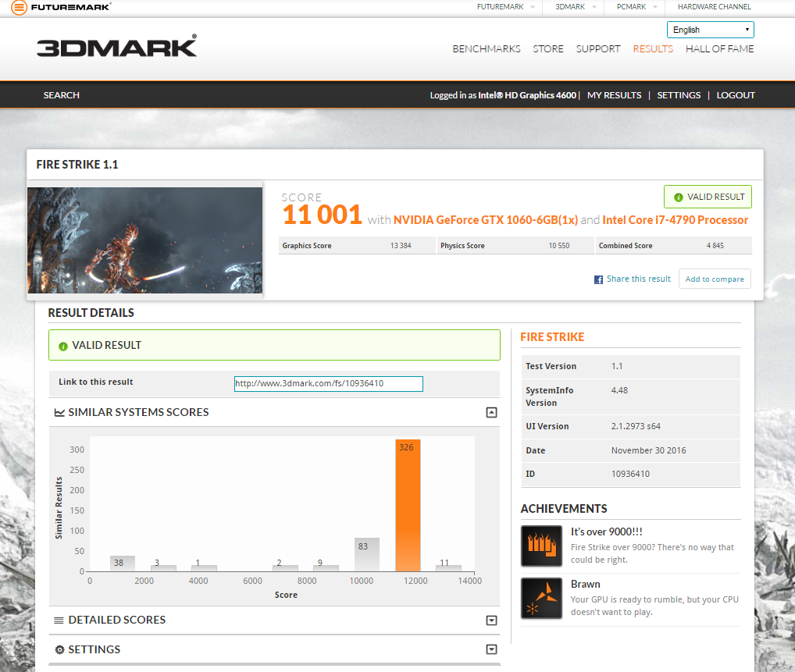Click the 11 001 overall score
Image resolution: width=795 pixels, height=672 pixels.
coord(322,215)
